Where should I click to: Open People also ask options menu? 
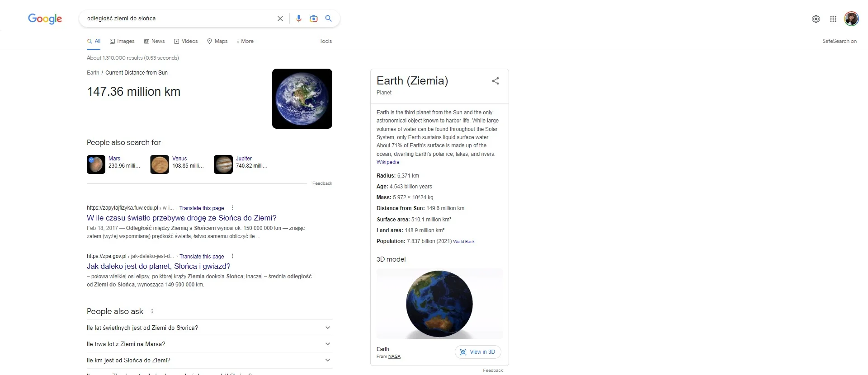(152, 311)
